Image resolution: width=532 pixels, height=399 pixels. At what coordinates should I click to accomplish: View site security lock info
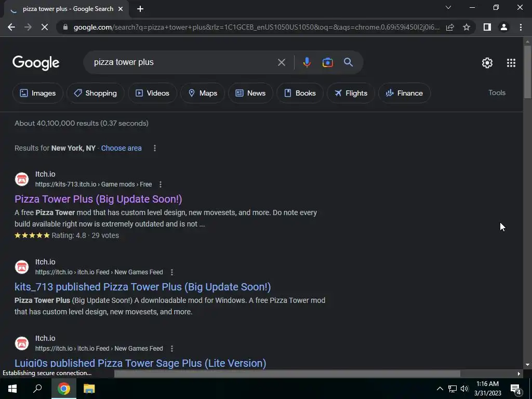click(x=65, y=27)
